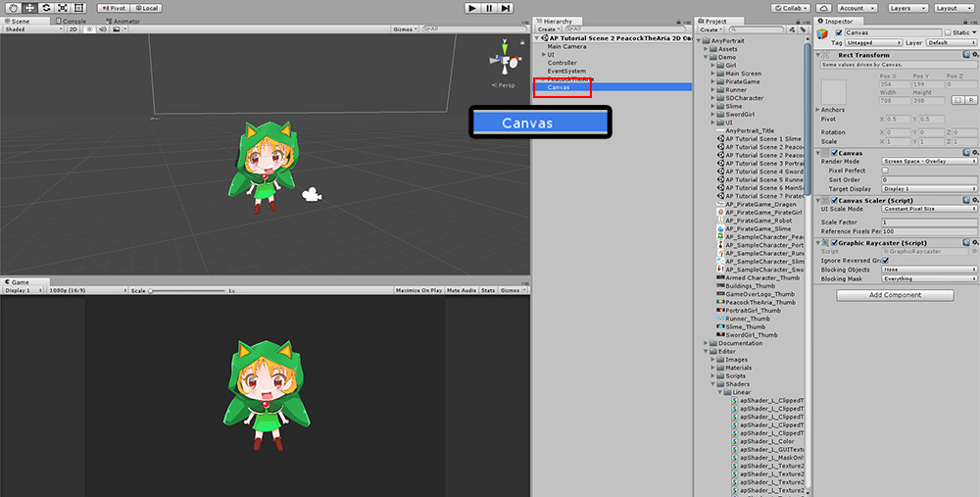Pause the game playback

coord(489,8)
